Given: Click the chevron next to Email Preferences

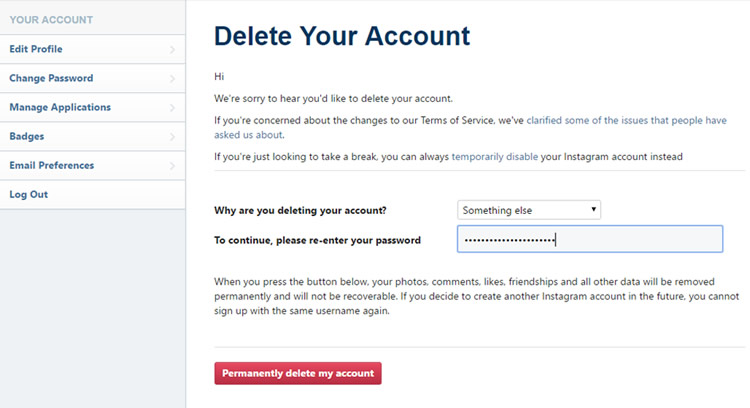Looking at the screenshot, I should [172, 165].
